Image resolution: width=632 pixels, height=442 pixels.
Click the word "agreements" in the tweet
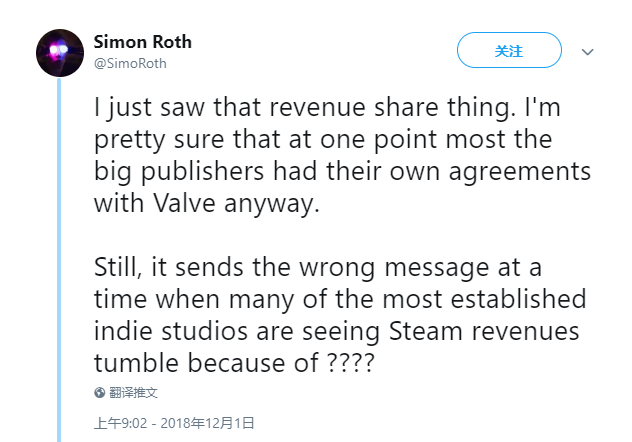click(x=520, y=172)
